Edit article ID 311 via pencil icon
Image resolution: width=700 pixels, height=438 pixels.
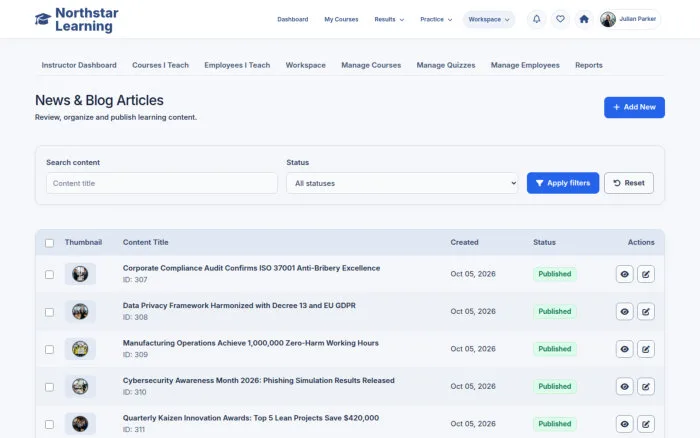646,424
